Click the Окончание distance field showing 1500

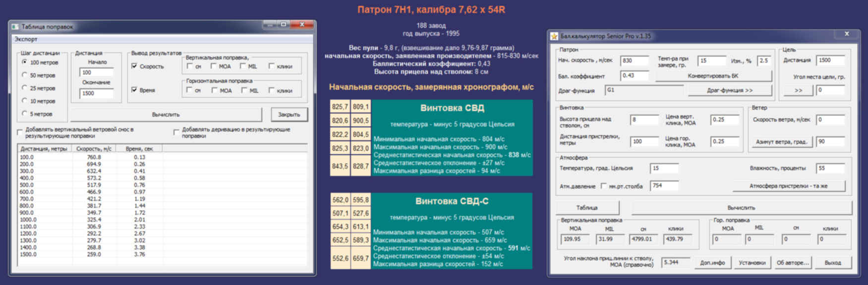pos(96,93)
